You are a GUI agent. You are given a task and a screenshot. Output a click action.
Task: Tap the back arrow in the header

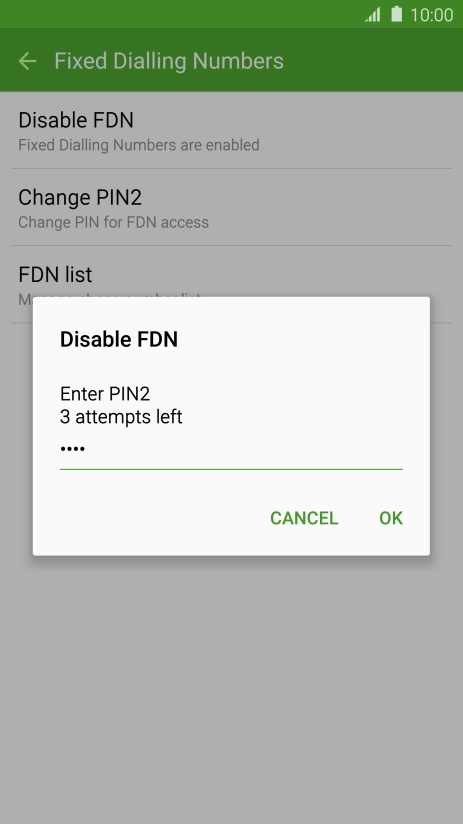pyautogui.click(x=27, y=61)
